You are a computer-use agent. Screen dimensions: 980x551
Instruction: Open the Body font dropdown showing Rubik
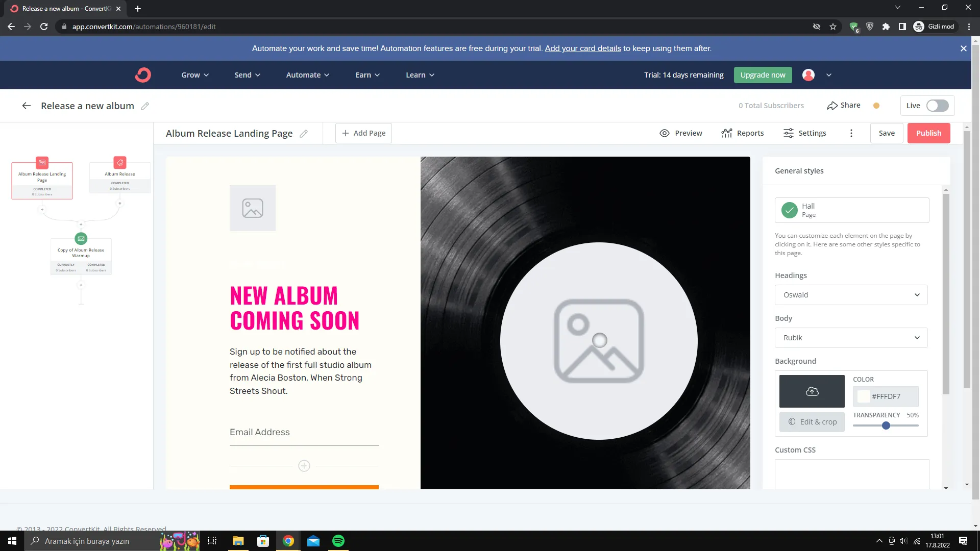[851, 338]
